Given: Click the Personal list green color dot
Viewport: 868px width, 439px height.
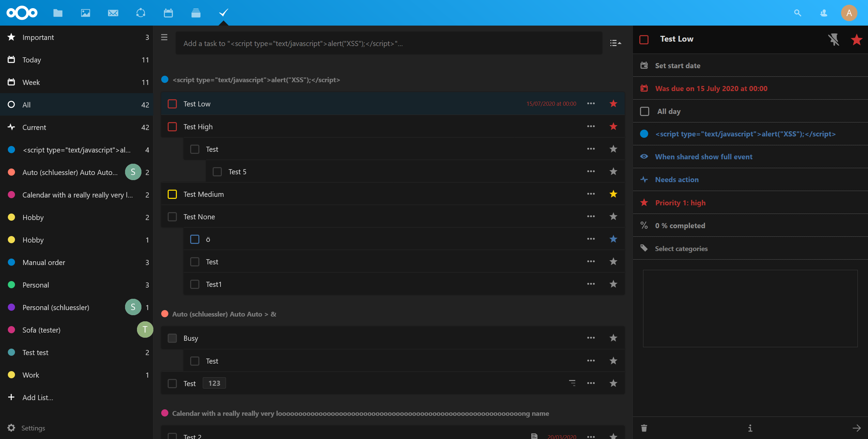Looking at the screenshot, I should (11, 285).
